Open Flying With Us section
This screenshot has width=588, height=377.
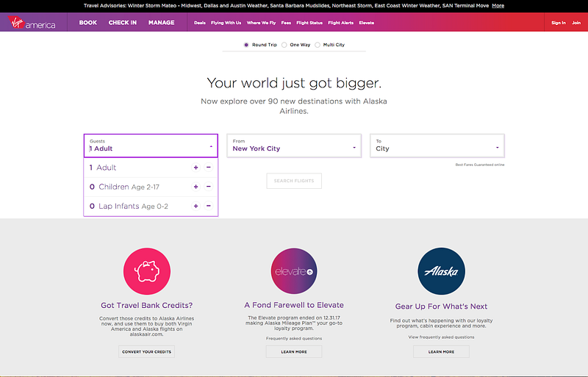click(x=226, y=23)
